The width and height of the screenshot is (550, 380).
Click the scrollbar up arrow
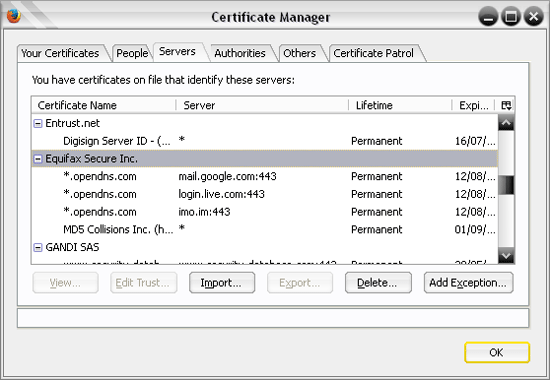(506, 123)
